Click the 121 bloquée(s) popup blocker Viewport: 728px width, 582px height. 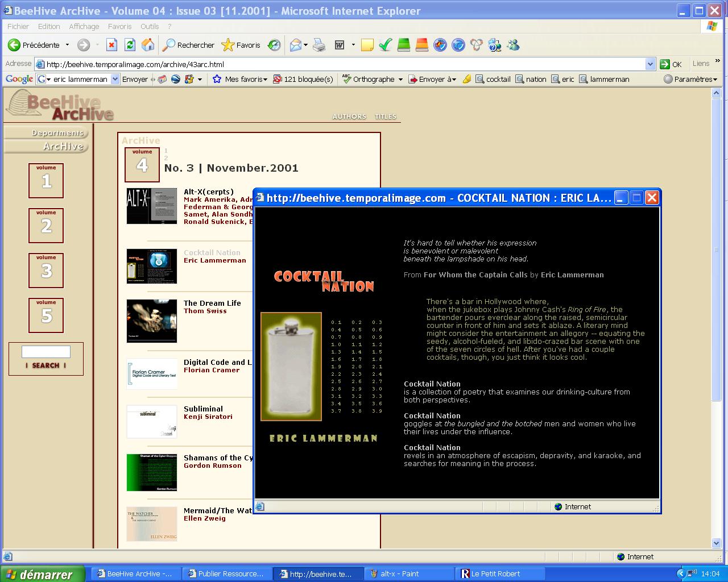[303, 80]
